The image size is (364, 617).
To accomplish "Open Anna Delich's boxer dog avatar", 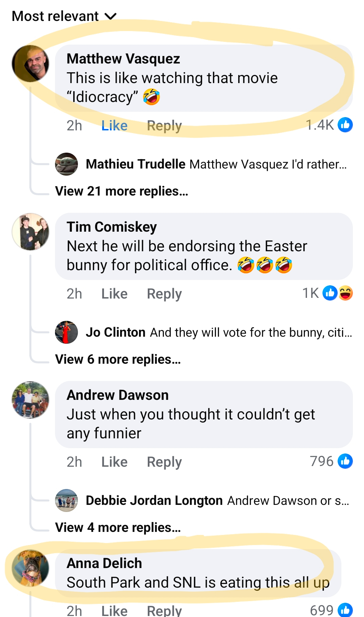I will pos(30,568).
